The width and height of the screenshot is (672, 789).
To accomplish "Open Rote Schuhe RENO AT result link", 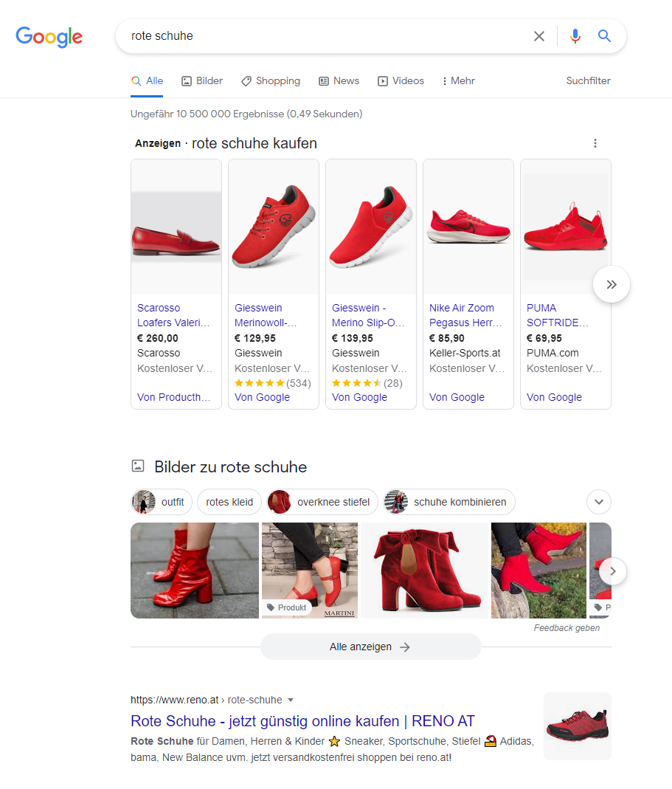I will pyautogui.click(x=302, y=721).
